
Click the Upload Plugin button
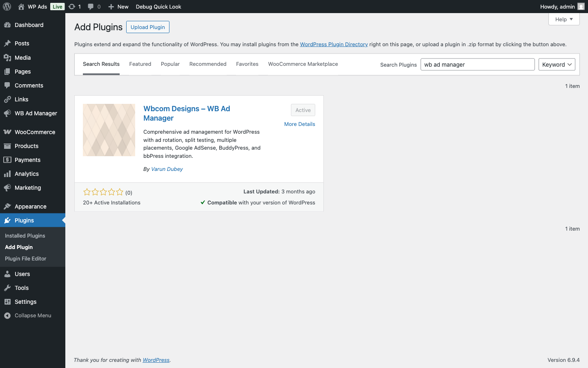[148, 27]
